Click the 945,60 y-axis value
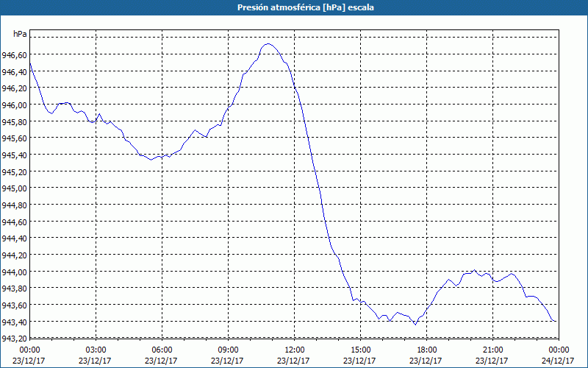The height and width of the screenshot is (368, 588). pyautogui.click(x=14, y=138)
